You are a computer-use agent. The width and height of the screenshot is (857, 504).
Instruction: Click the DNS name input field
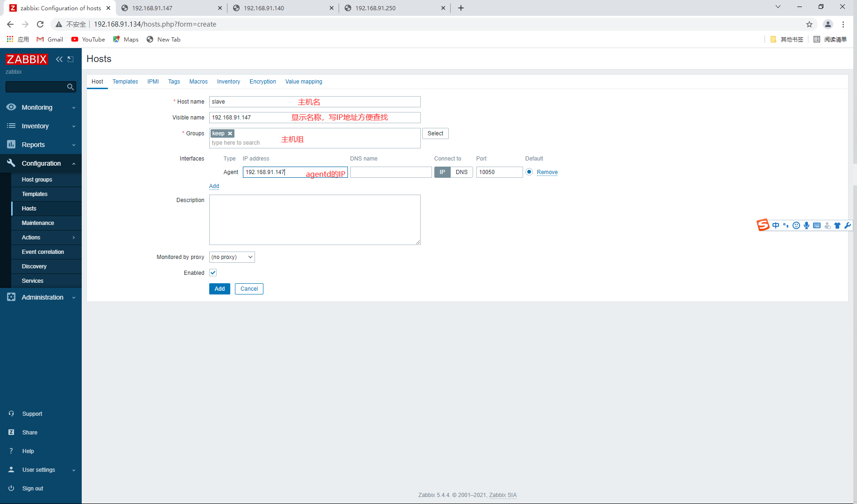coord(391,172)
